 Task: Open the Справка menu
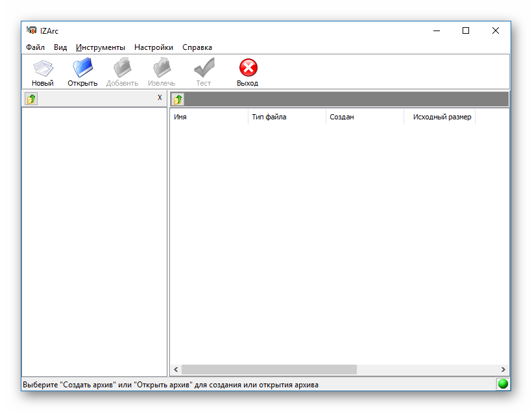197,47
